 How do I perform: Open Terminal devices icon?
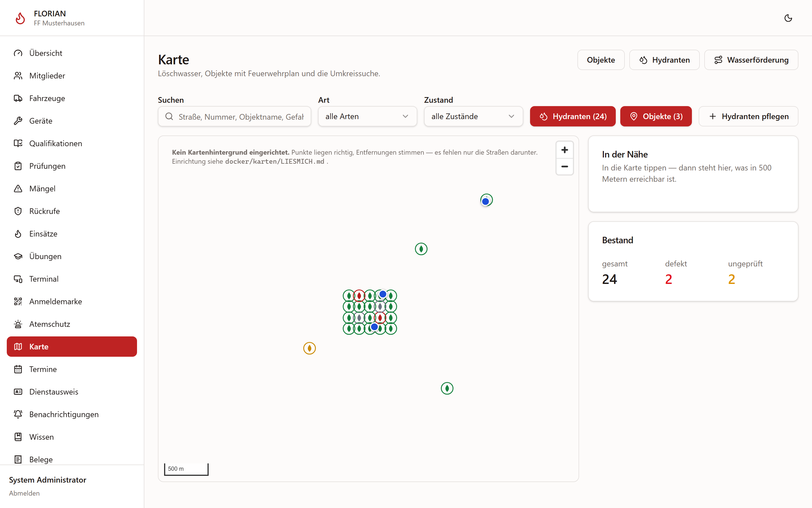18,279
